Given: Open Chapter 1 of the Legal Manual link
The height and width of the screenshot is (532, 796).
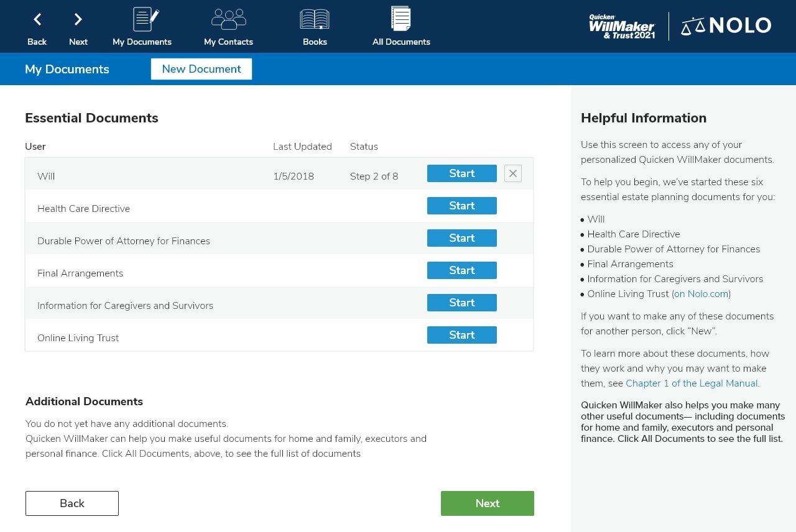Looking at the screenshot, I should tap(692, 383).
